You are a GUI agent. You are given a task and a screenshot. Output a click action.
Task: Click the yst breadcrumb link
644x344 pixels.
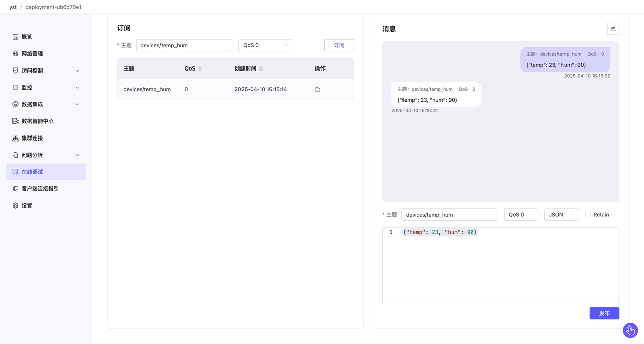click(x=13, y=7)
